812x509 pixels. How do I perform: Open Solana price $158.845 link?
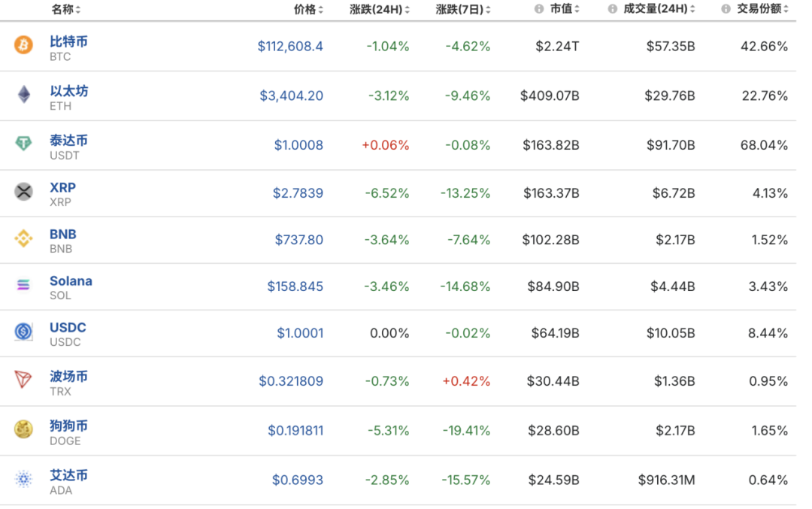pyautogui.click(x=295, y=286)
